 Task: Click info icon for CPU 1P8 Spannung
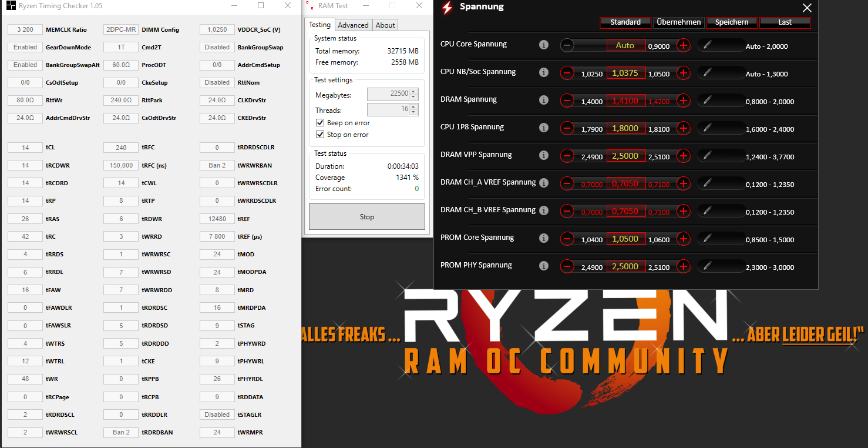(x=544, y=128)
